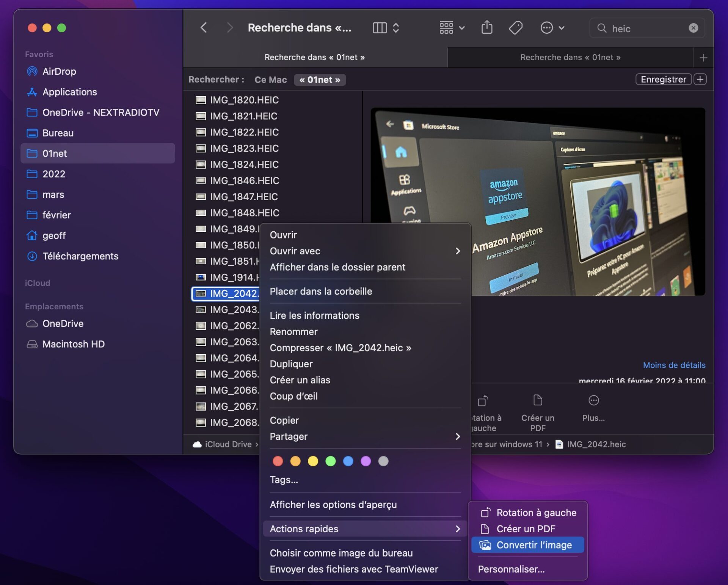
Task: Click the Tags toolbar icon
Action: (516, 28)
